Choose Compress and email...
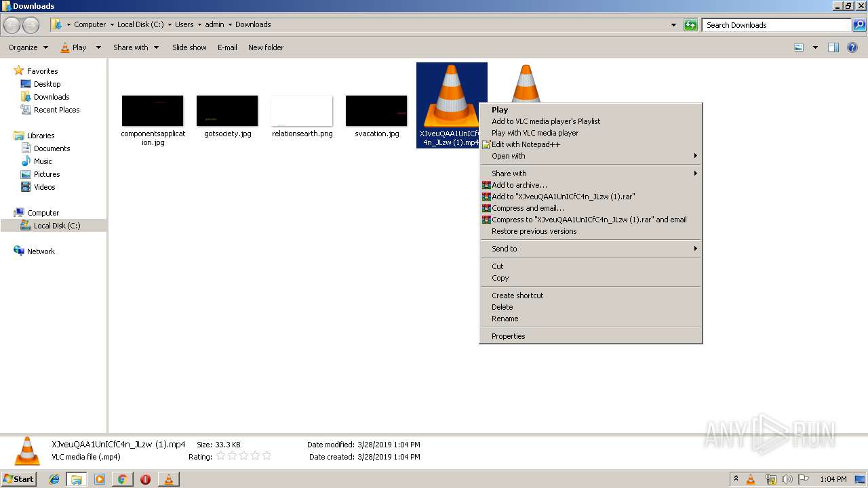This screenshot has width=868, height=488. (x=528, y=208)
